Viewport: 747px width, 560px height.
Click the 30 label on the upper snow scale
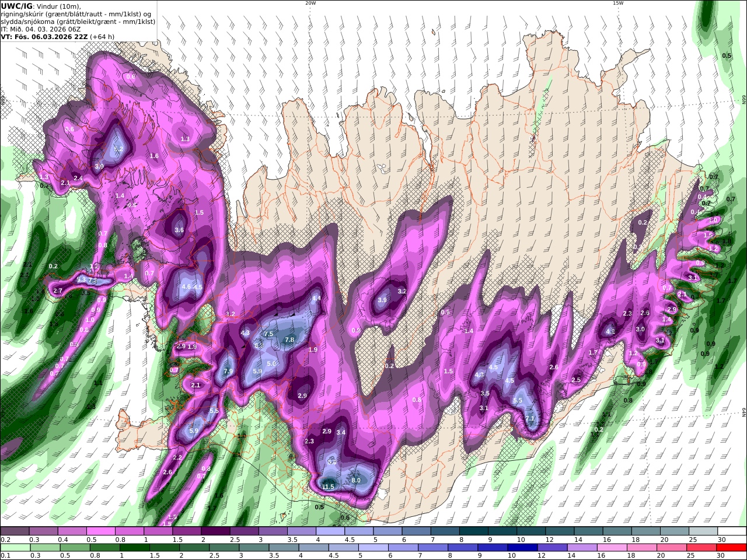(721, 540)
